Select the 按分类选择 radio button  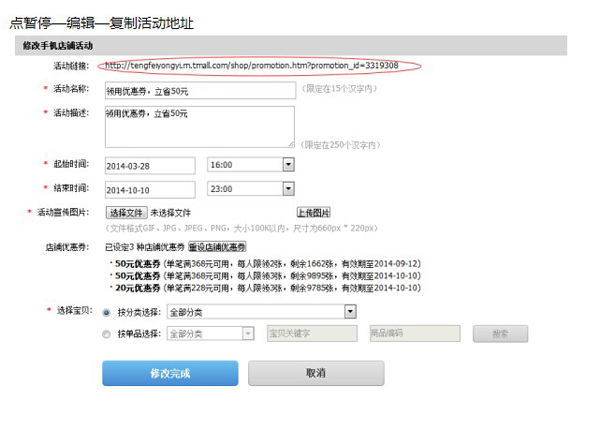[x=106, y=313]
